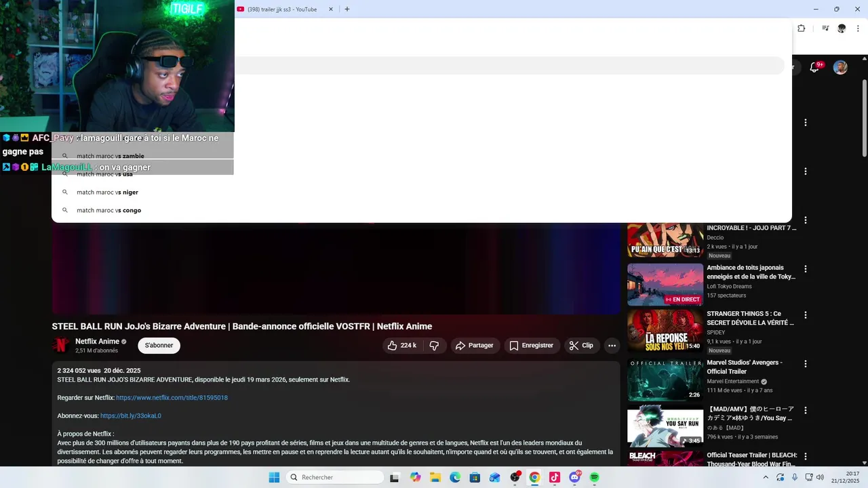The image size is (868, 488).
Task: Show hidden system tray icons
Action: click(766, 477)
